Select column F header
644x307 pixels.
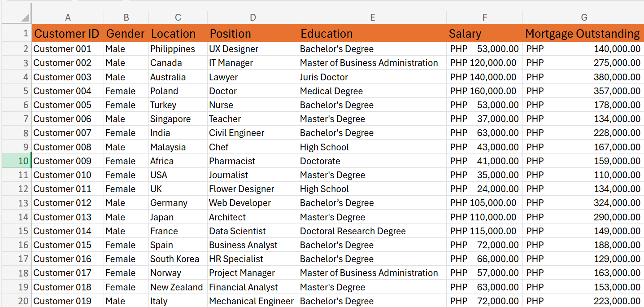coord(484,18)
